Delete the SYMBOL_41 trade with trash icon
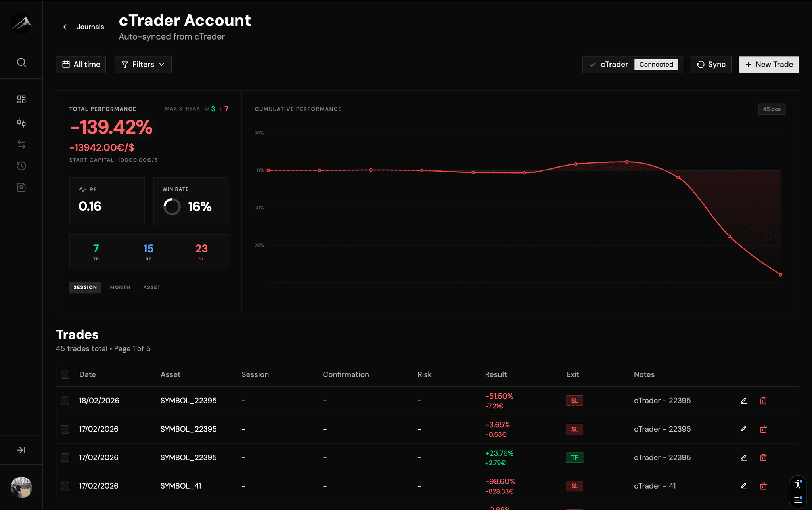 [763, 486]
